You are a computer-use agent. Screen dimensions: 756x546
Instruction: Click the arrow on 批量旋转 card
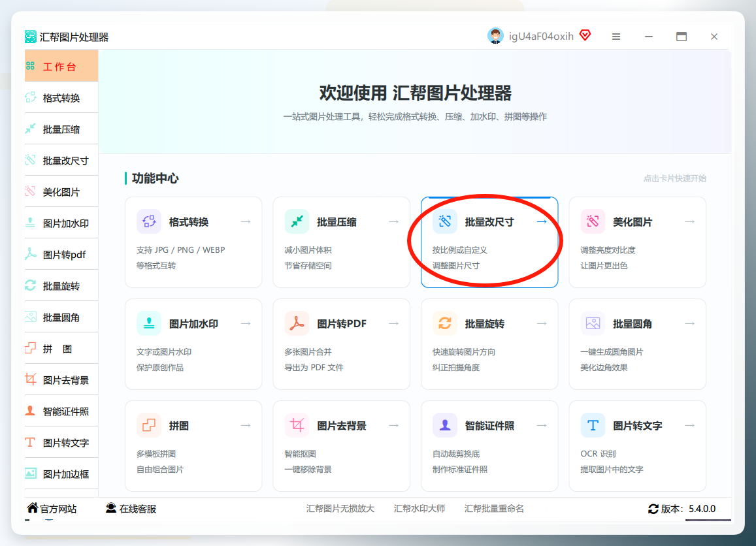(542, 323)
